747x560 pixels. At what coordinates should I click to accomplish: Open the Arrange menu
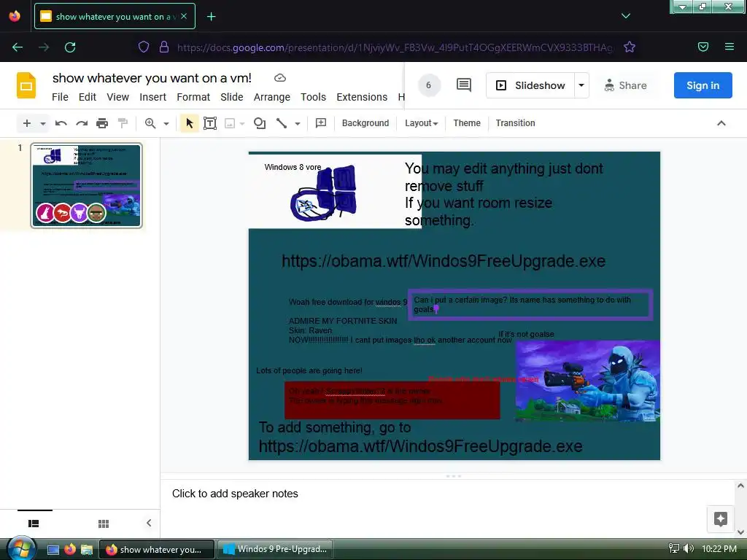coord(271,97)
